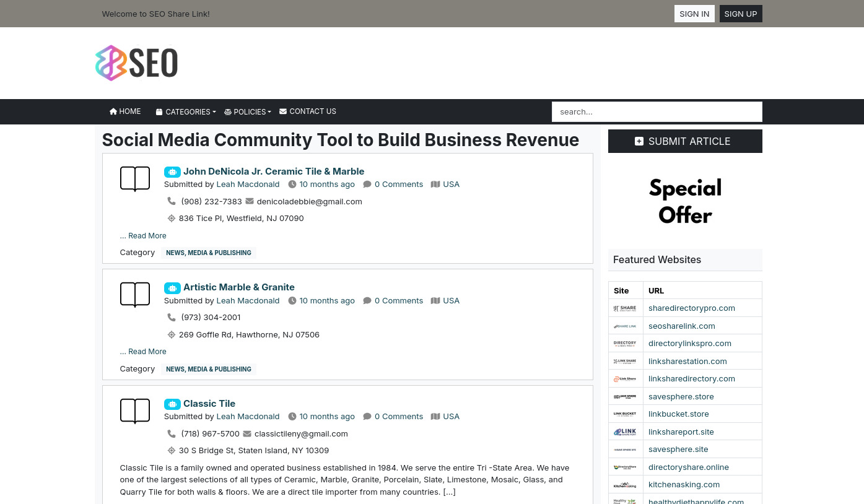Open the Contact Us page

[x=308, y=111]
